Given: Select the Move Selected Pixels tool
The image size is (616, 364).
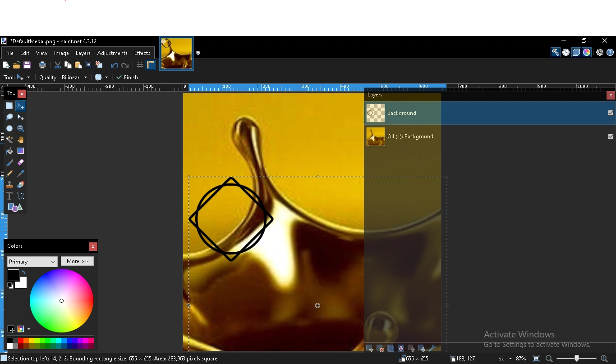Looking at the screenshot, I should coord(21,106).
